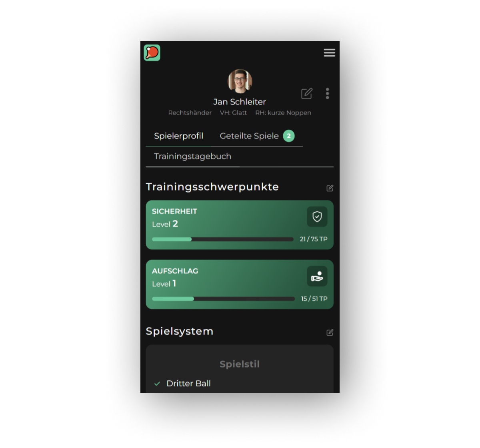Click Jan Schleiter's profile photo
Viewport: 480px width, 448px height.
click(x=240, y=81)
